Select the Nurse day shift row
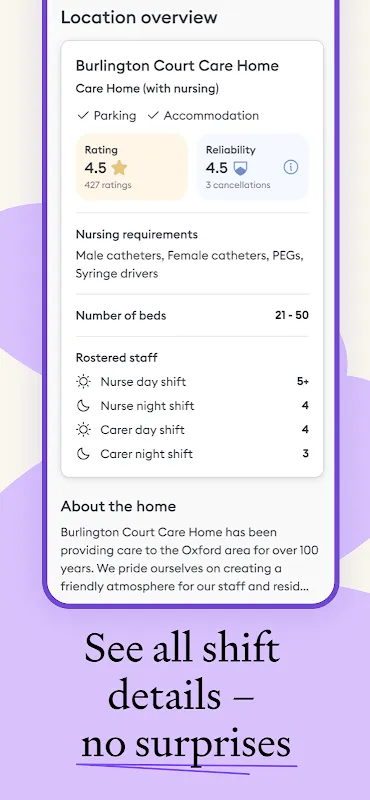The image size is (370, 800). [192, 382]
